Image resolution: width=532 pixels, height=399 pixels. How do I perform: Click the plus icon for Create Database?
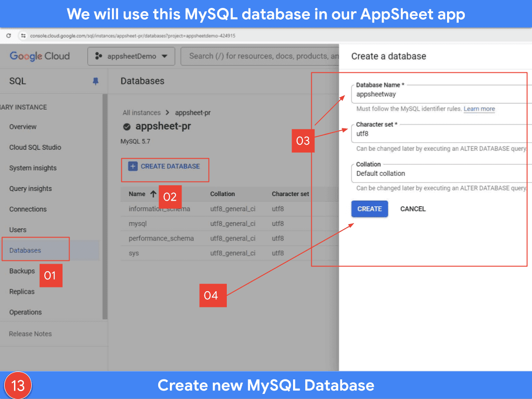coord(133,166)
